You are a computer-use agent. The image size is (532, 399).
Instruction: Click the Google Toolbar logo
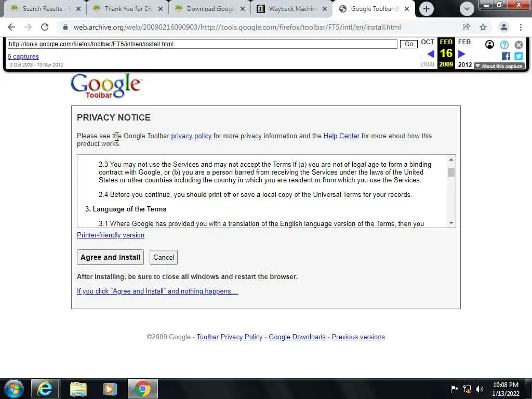click(x=107, y=86)
